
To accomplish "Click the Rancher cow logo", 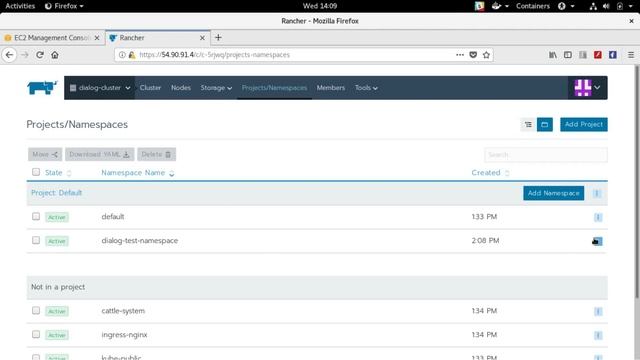I will click(42, 87).
